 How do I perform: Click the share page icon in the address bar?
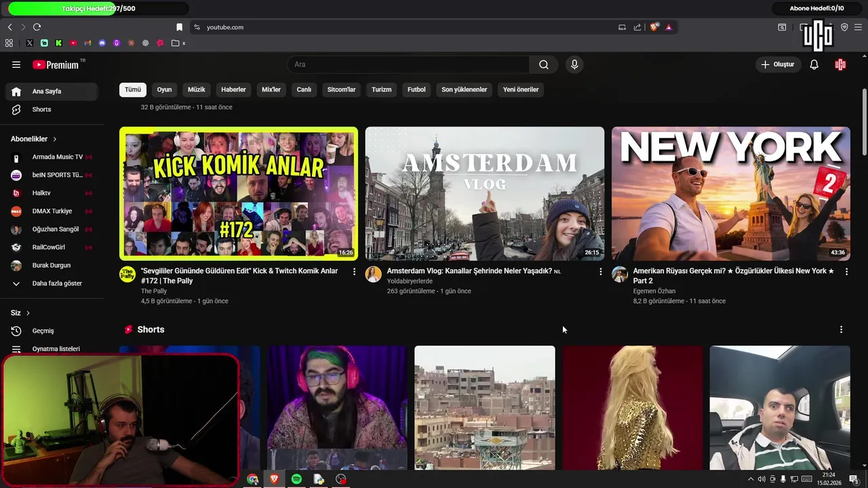637,27
